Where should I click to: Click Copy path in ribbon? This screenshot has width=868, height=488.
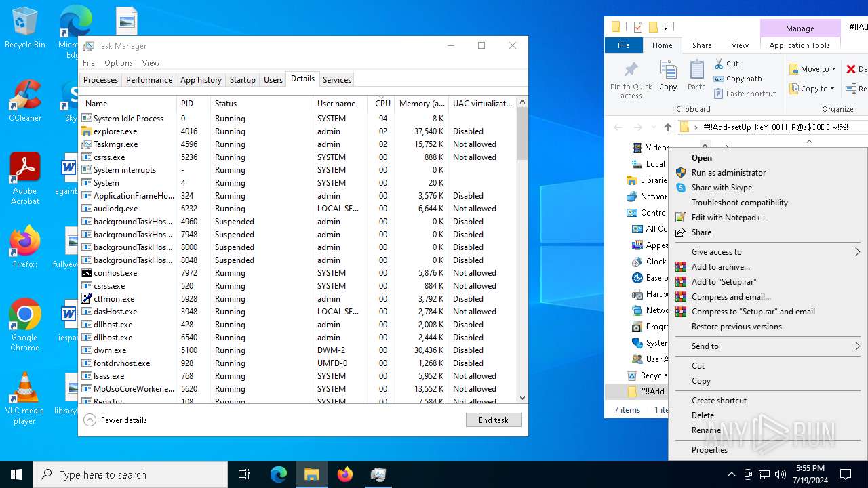[x=738, y=79]
